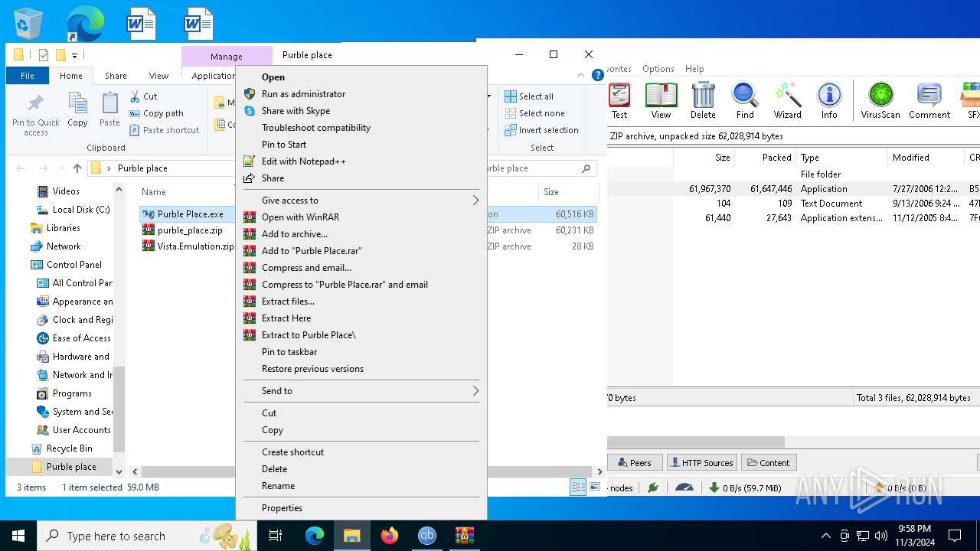Choose Rename in the context menu
The height and width of the screenshot is (551, 980).
click(361, 486)
